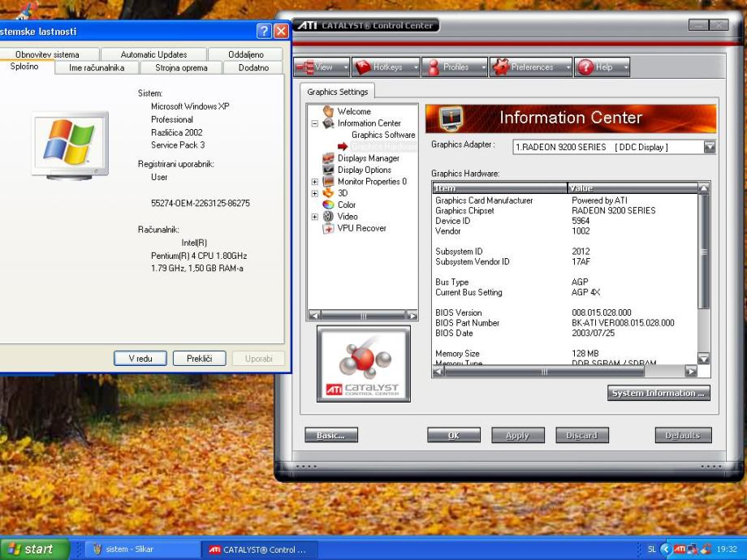The height and width of the screenshot is (560, 747).
Task: Click the Preferences dropdown arrow
Action: [568, 67]
